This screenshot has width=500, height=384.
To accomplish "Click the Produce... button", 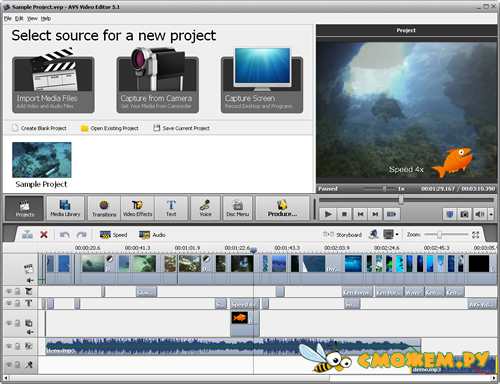I will [x=282, y=208].
